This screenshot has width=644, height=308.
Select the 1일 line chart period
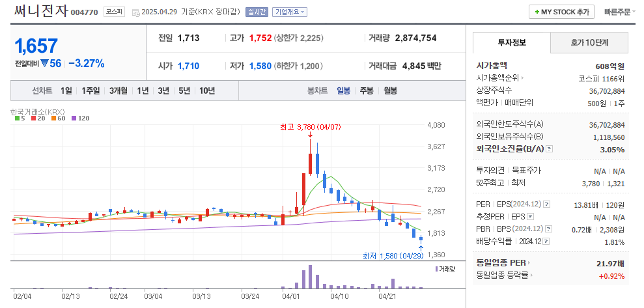[x=66, y=91]
